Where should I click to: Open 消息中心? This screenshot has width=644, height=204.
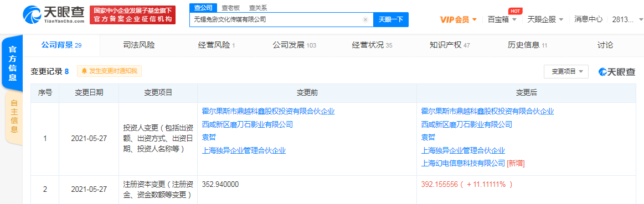point(588,19)
